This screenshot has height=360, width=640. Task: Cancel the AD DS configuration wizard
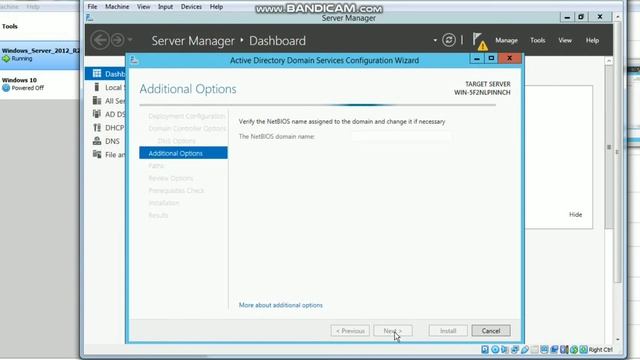(x=491, y=331)
